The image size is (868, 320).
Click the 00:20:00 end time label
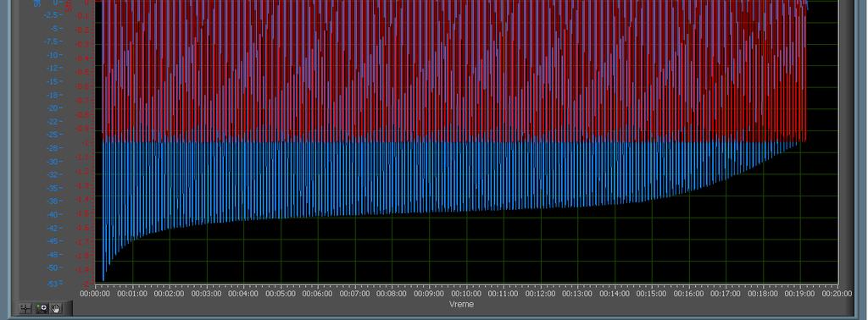tap(837, 294)
